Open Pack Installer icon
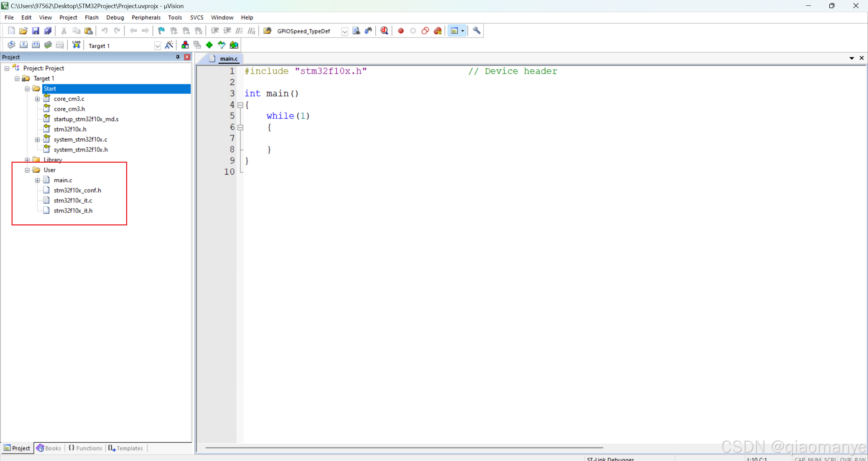 234,45
